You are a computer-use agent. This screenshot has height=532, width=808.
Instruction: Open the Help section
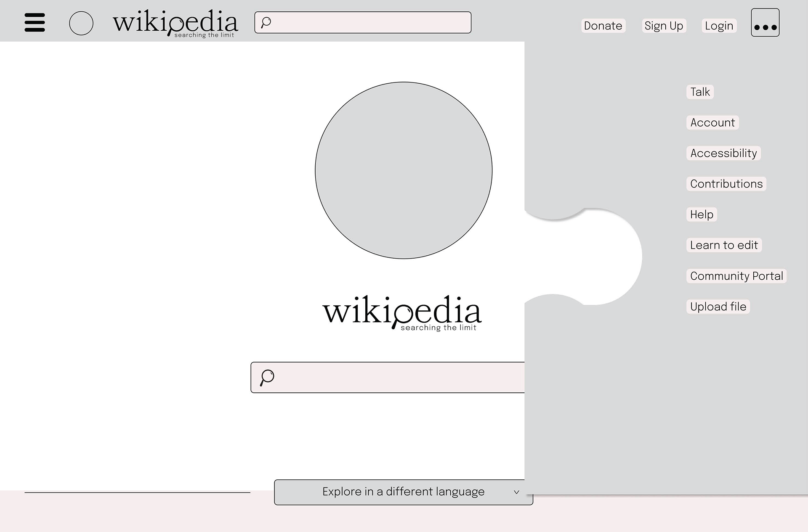(x=701, y=214)
